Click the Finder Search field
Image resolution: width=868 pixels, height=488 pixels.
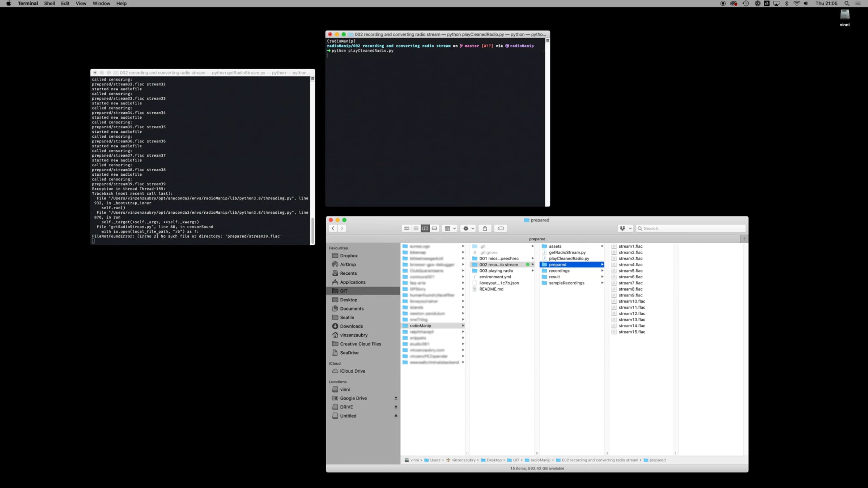tap(691, 228)
